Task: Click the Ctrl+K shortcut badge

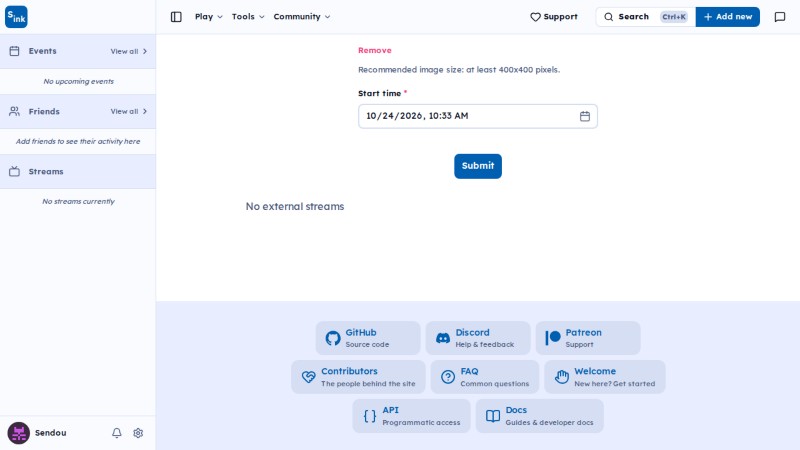Action: (x=674, y=17)
